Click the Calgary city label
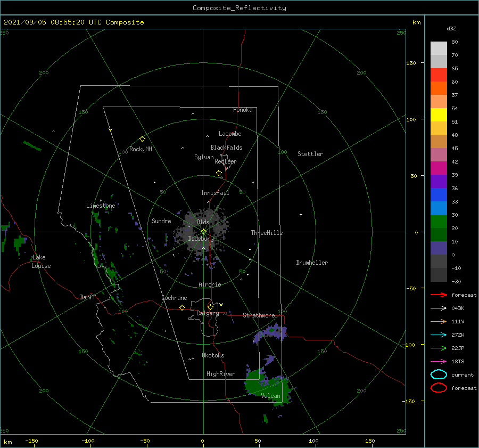 [208, 313]
